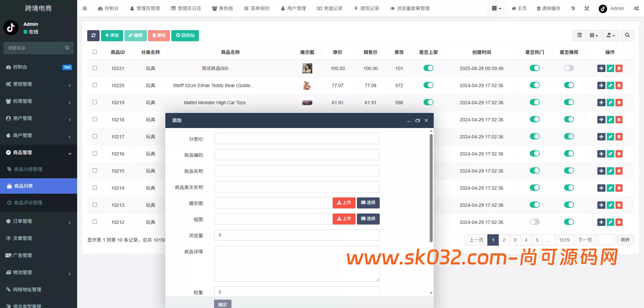Check the select-all checkbox in the table header
This screenshot has width=644, height=308.
point(95,52)
